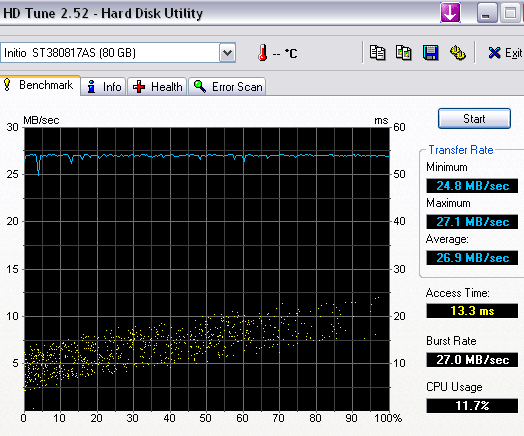Click the minimize window button
Viewport: 524px width, 436px height.
pyautogui.click(x=487, y=13)
